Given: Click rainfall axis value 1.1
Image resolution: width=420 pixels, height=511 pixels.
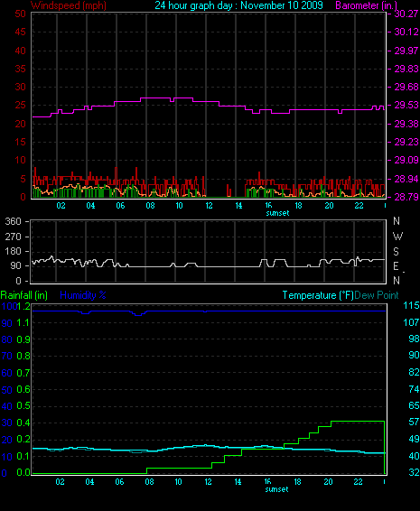Looking at the screenshot, I should coord(23,323).
